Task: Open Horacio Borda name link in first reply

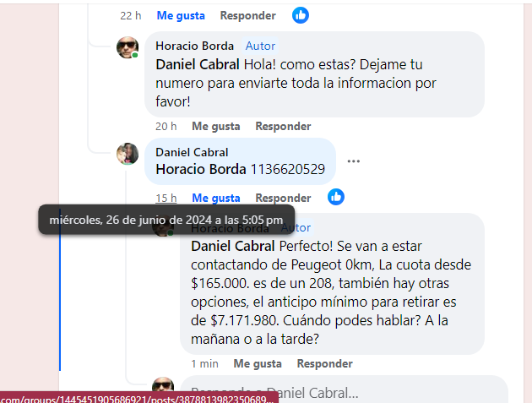Action: (x=194, y=46)
